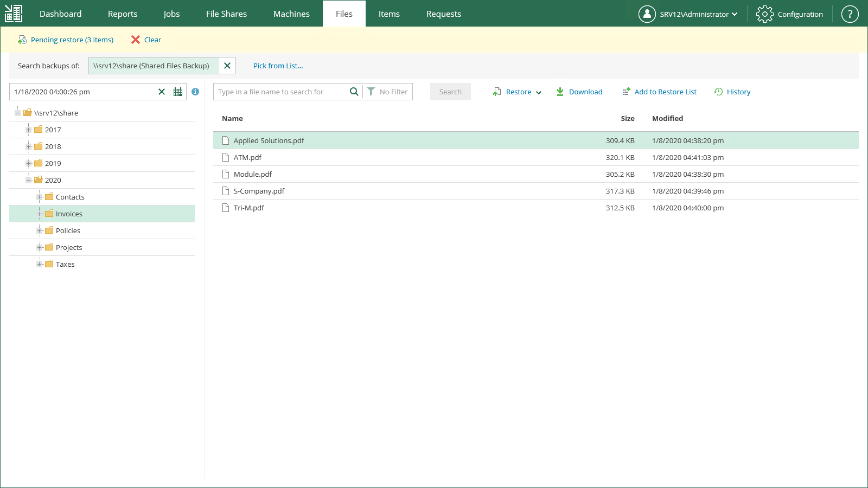Expand the Contacts folder node
This screenshot has width=868, height=488.
(40, 197)
